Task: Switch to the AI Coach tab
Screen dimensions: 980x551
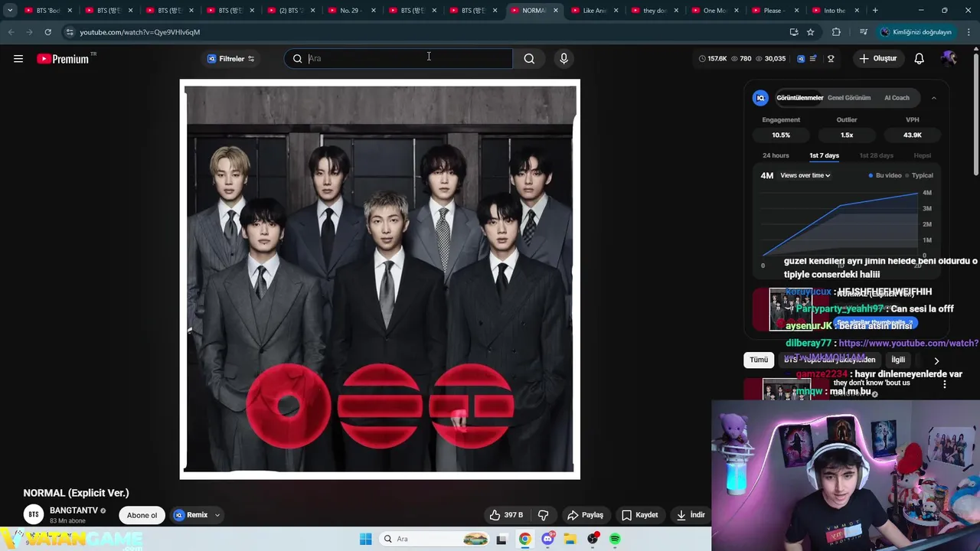Action: pyautogui.click(x=897, y=98)
